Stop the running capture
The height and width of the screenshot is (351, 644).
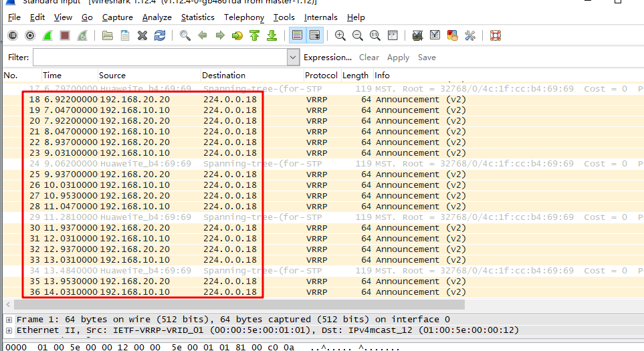tap(64, 35)
